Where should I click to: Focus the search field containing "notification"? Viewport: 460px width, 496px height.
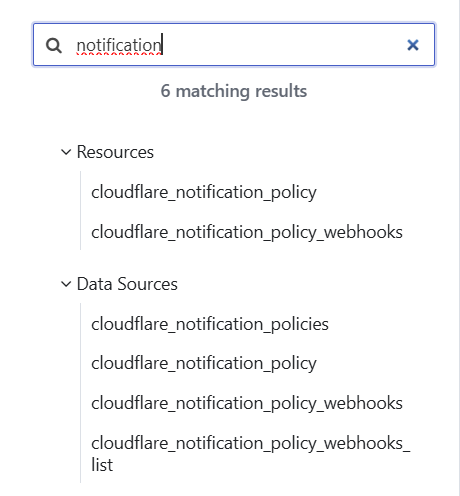[x=234, y=45]
